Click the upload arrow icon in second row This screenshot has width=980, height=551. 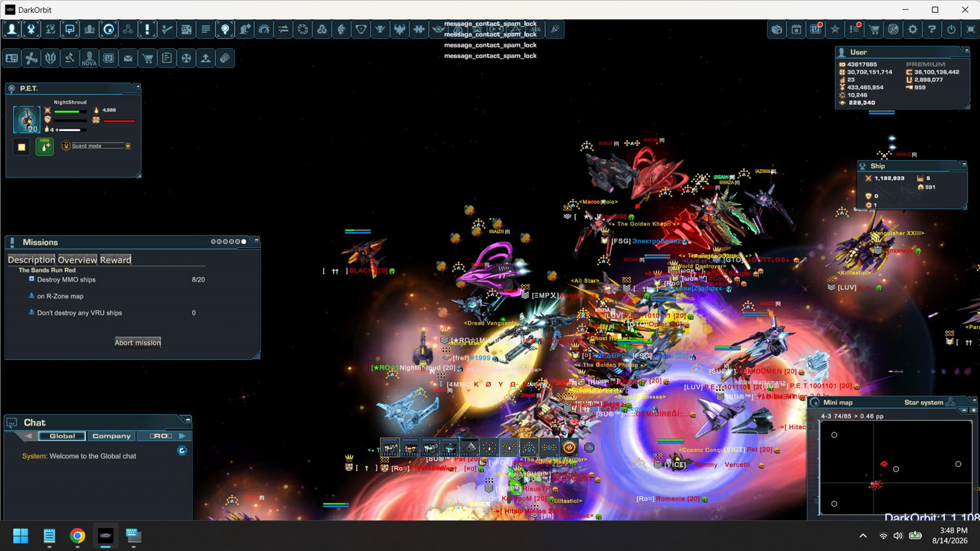[x=206, y=58]
